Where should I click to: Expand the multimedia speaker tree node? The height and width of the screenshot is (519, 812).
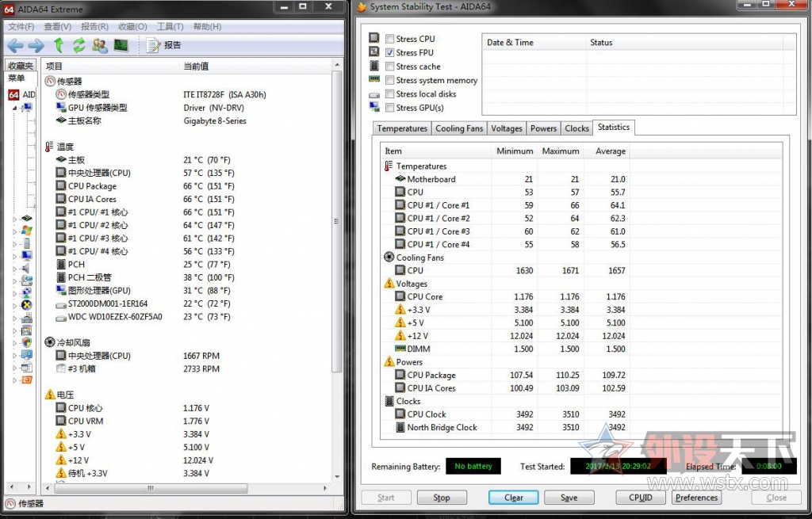(14, 268)
